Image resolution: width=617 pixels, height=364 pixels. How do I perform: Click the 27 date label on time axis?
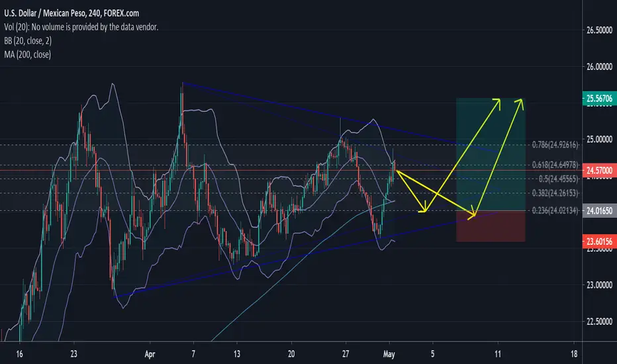345,354
